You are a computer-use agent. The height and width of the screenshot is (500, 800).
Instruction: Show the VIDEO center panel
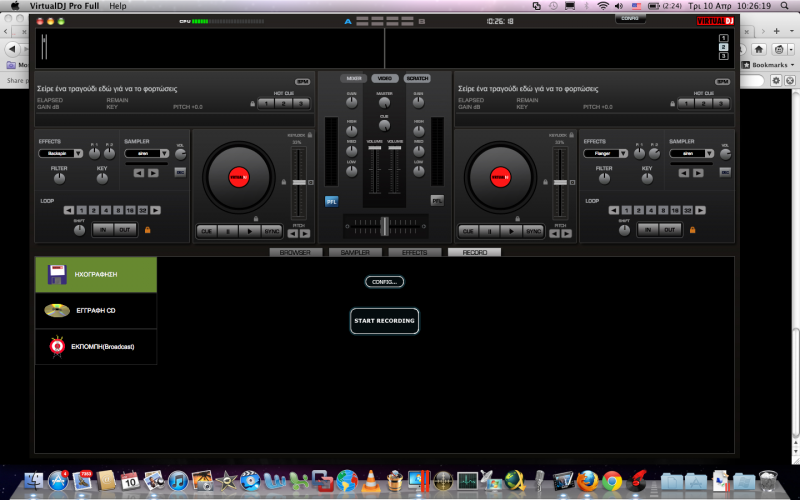pos(385,79)
